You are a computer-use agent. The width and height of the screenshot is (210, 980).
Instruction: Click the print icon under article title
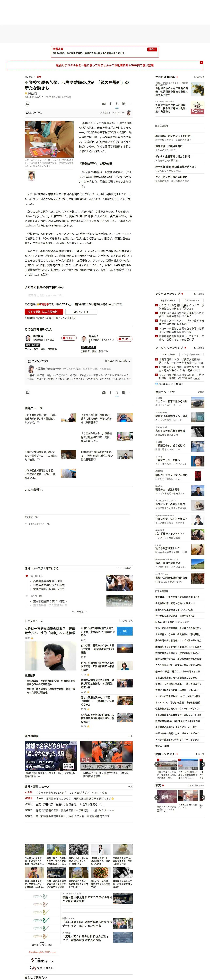pyautogui.click(x=27, y=104)
